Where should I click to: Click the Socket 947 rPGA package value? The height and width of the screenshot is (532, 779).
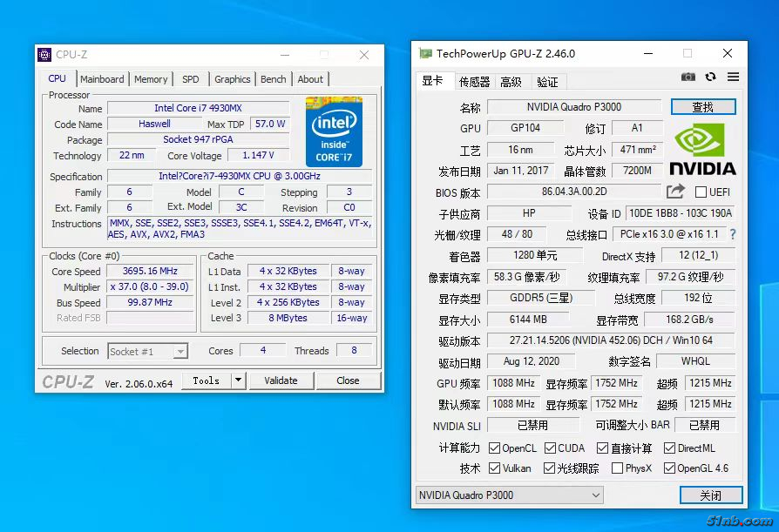click(198, 139)
